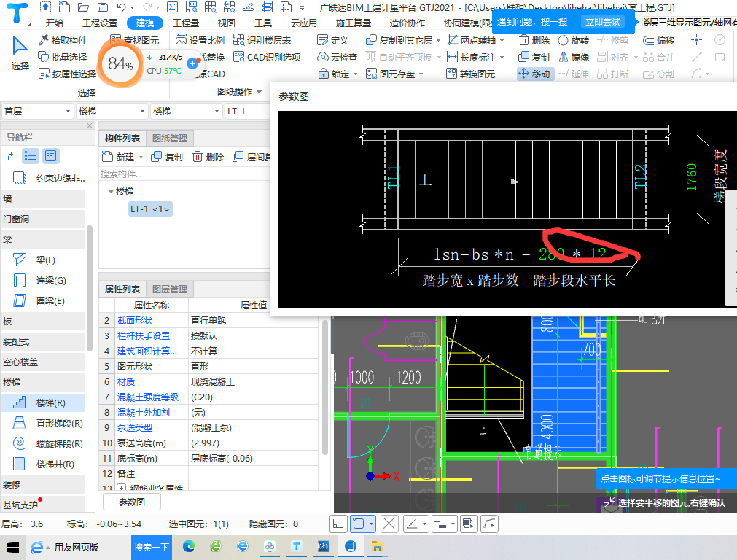Open the 锁定 dropdown arrow

click(x=355, y=74)
